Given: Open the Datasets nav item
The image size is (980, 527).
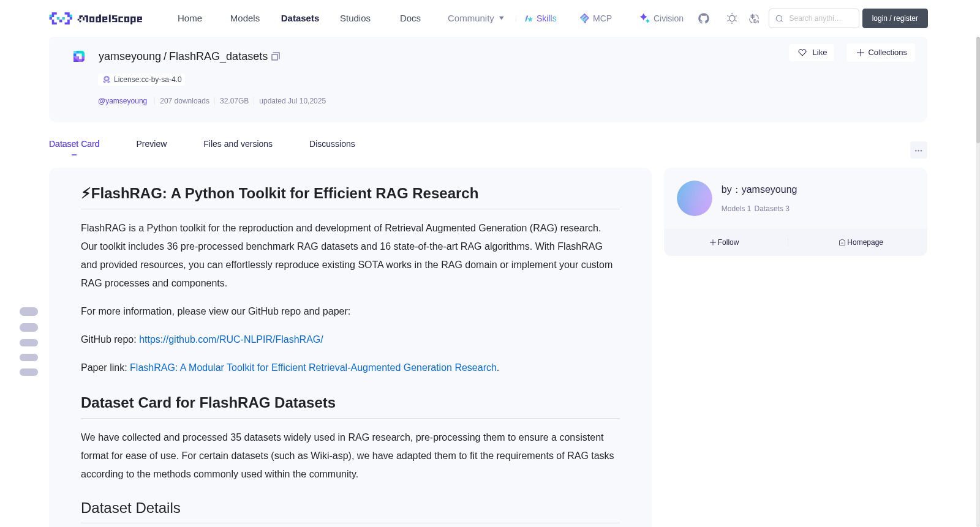Looking at the screenshot, I should coord(300,18).
